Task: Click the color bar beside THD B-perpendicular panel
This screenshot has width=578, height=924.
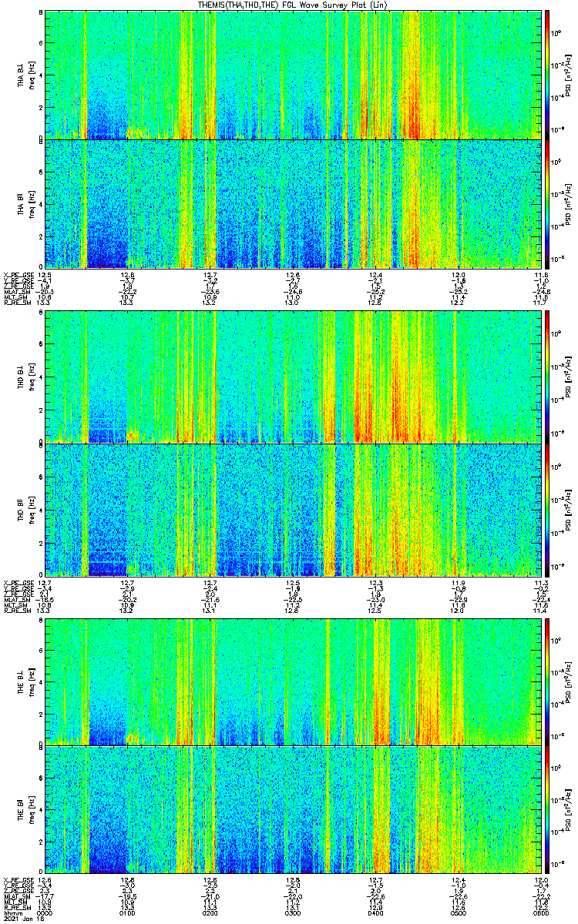Action: pos(547,377)
